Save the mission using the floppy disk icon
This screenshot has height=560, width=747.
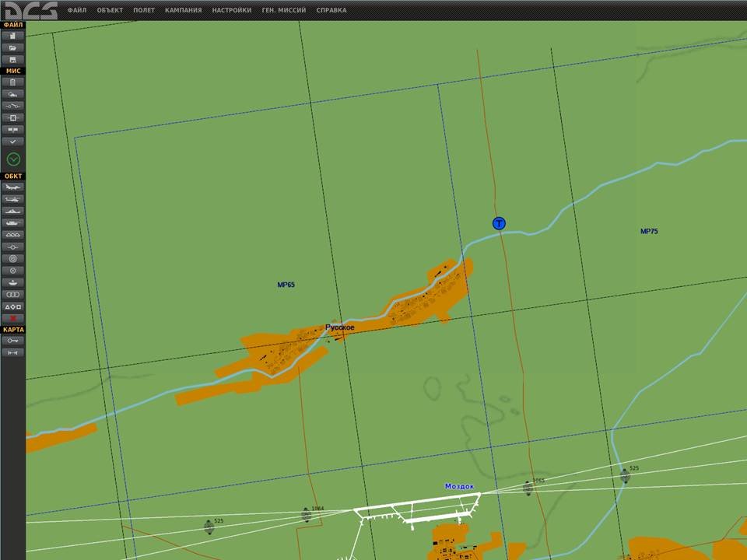13,60
